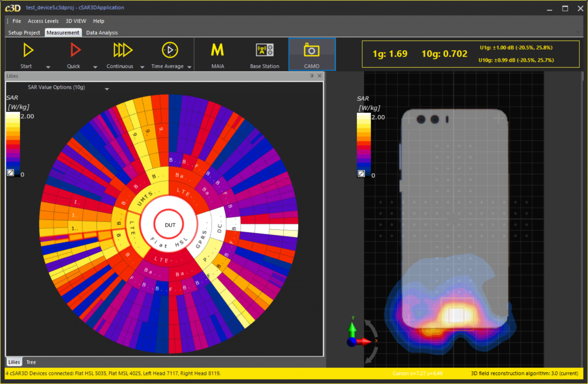Image resolution: width=588 pixels, height=384 pixels.
Task: Switch to the Data Analysis tab
Action: [x=102, y=32]
